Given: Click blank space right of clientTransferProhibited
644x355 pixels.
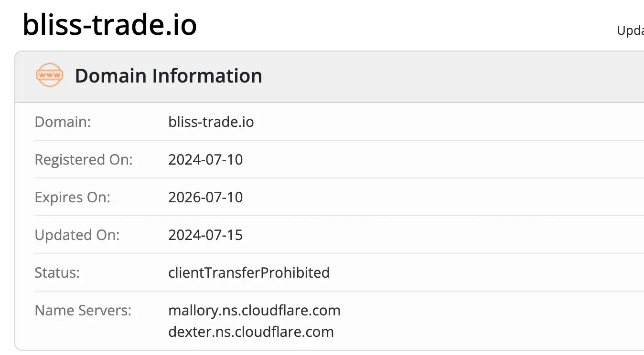Looking at the screenshot, I should [478, 272].
